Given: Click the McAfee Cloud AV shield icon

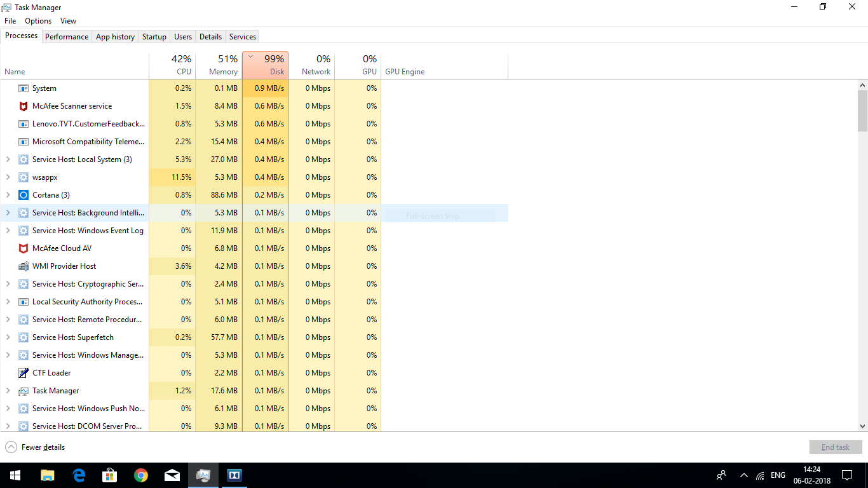Looking at the screenshot, I should [x=24, y=248].
